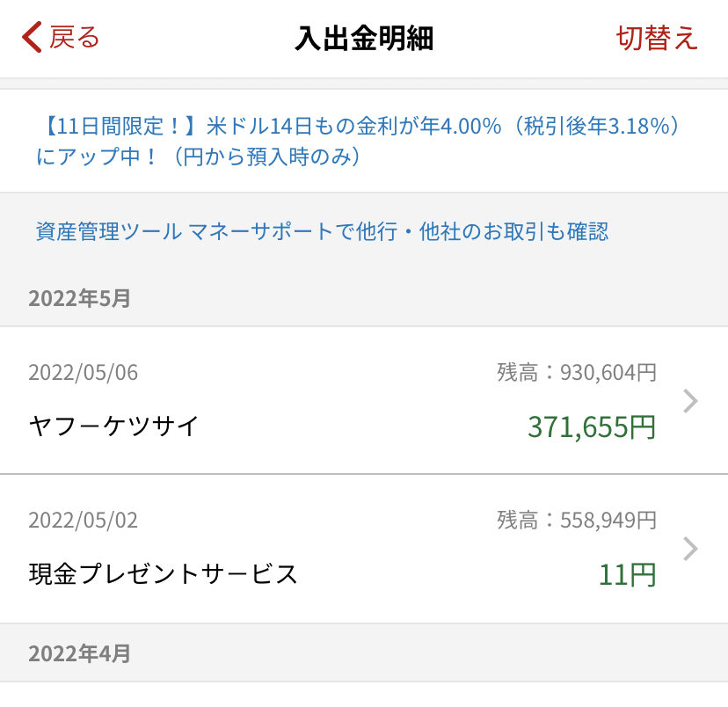Image resolution: width=728 pixels, height=707 pixels.
Task: Tap the back arrow icon
Action: (32, 38)
